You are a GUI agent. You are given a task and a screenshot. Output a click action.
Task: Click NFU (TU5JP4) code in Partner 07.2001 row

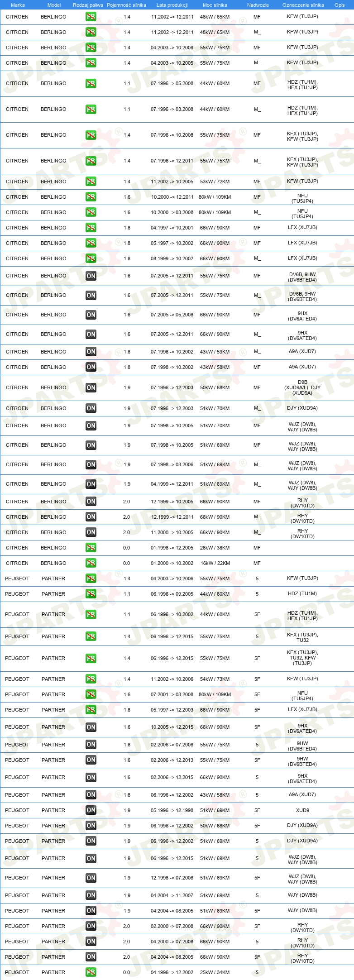click(302, 696)
